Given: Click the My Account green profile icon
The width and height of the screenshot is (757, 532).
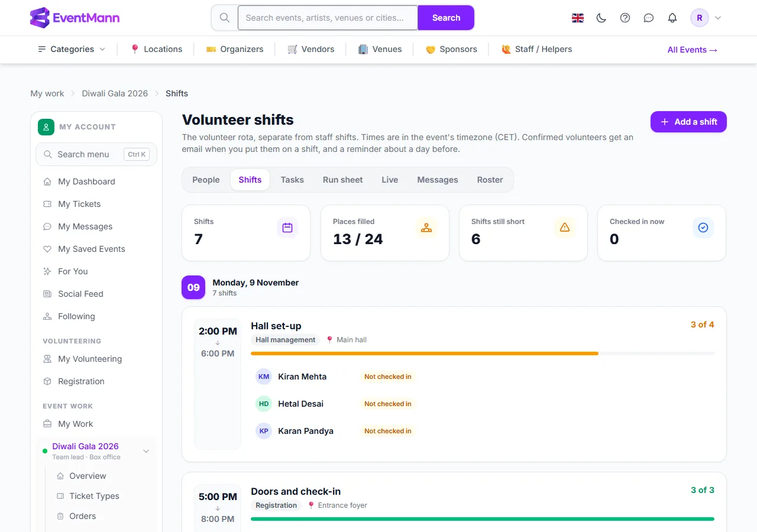Looking at the screenshot, I should tap(46, 126).
